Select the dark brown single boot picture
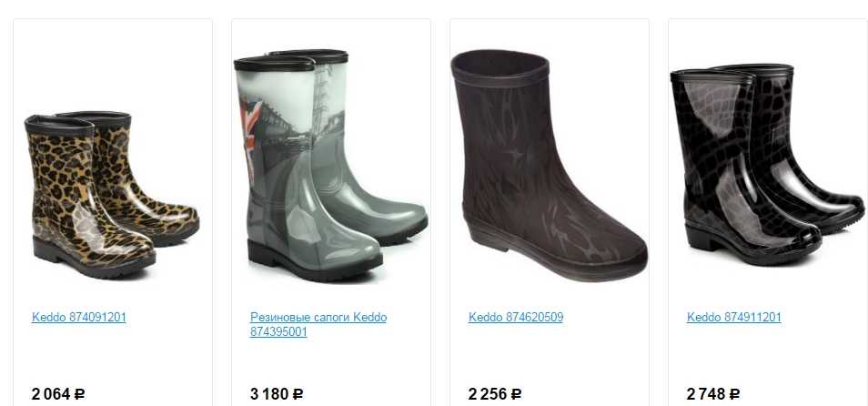This screenshot has width=868, height=406. pyautogui.click(x=549, y=165)
